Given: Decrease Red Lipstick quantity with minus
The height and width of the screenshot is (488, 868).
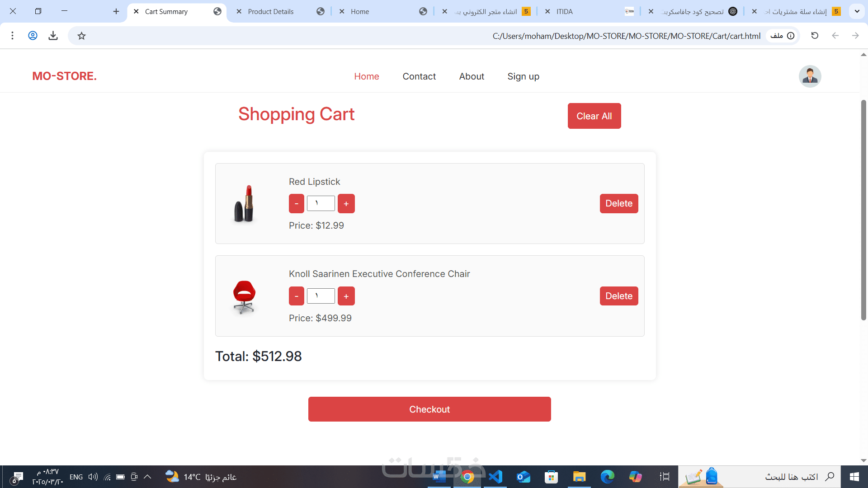Looking at the screenshot, I should click(297, 204).
